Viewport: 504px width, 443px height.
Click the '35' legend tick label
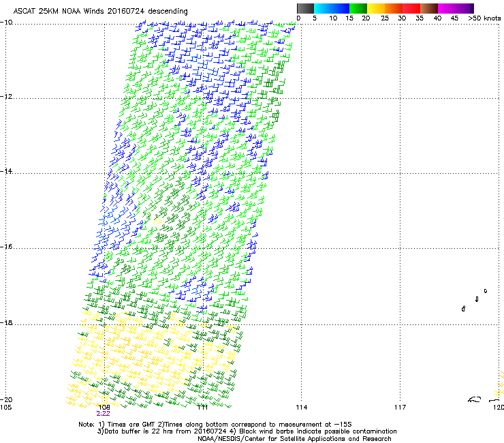(420, 18)
